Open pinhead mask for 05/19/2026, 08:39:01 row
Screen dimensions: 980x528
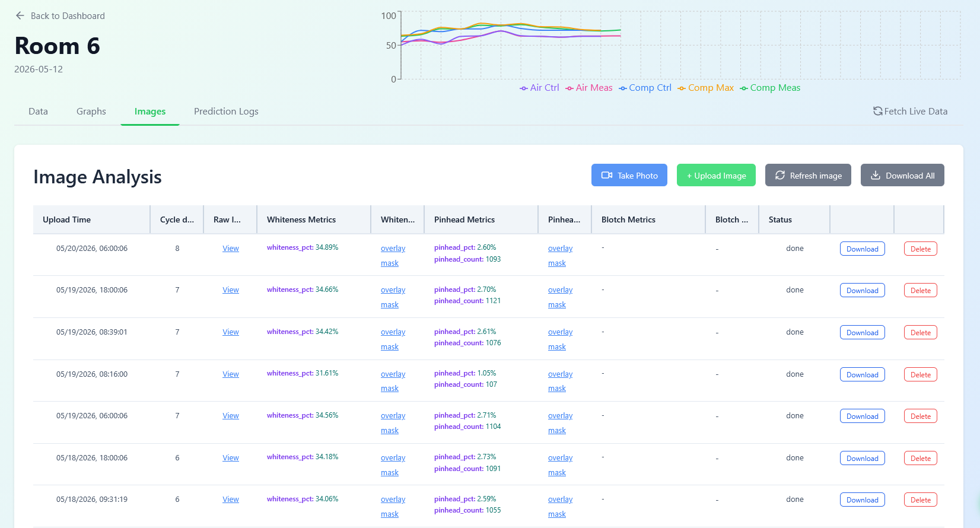click(x=557, y=347)
